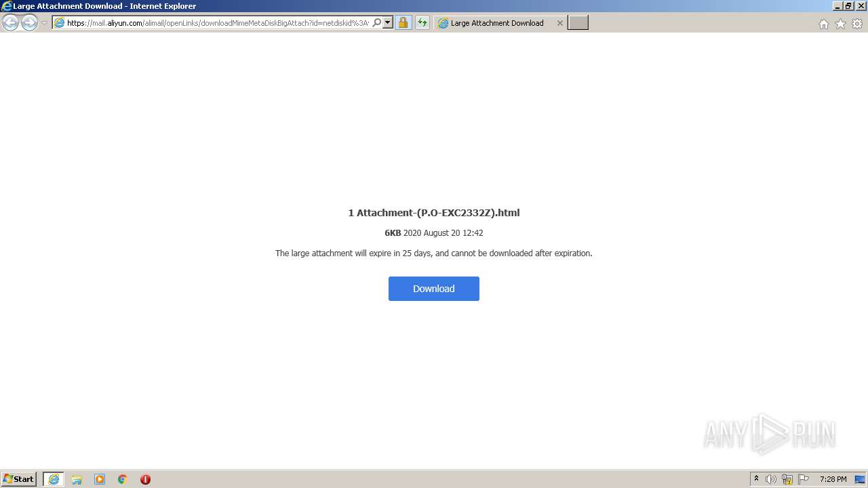Open the Tools gear icon
This screenshot has width=868, height=488.
pyautogui.click(x=857, y=24)
